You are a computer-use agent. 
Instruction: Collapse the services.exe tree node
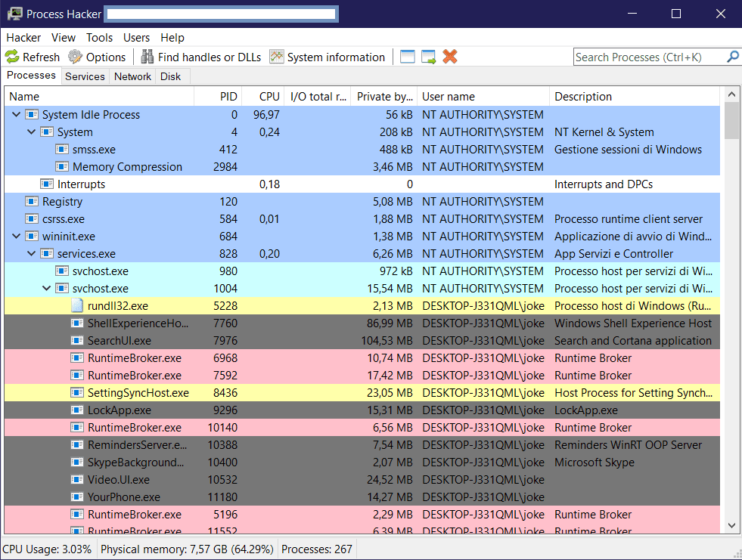[32, 254]
